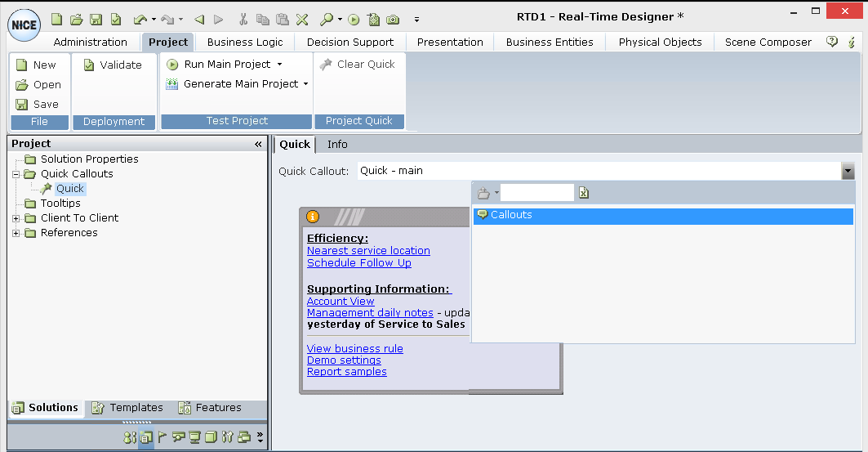Open the Business Logic ribbon tab
Image resolution: width=868 pixels, height=452 pixels.
coord(245,42)
